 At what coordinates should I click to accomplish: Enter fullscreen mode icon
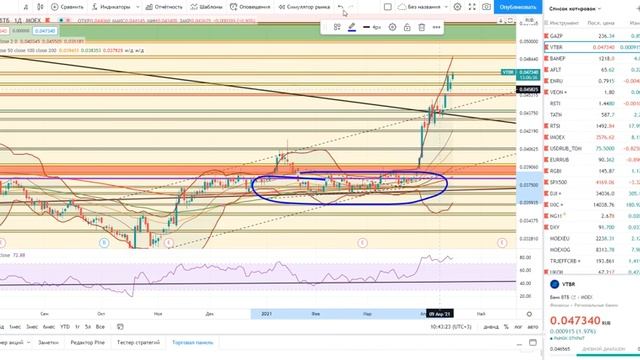tap(472, 7)
